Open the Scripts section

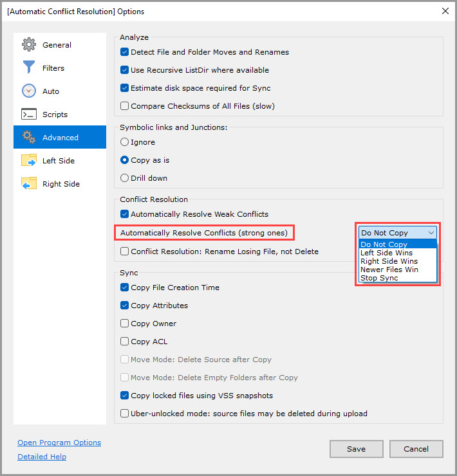coord(60,114)
